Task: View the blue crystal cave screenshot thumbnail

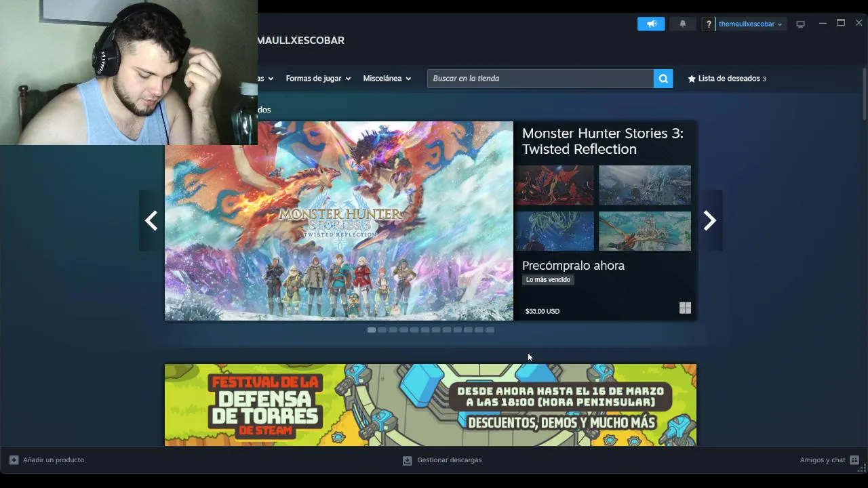Action: tap(555, 231)
